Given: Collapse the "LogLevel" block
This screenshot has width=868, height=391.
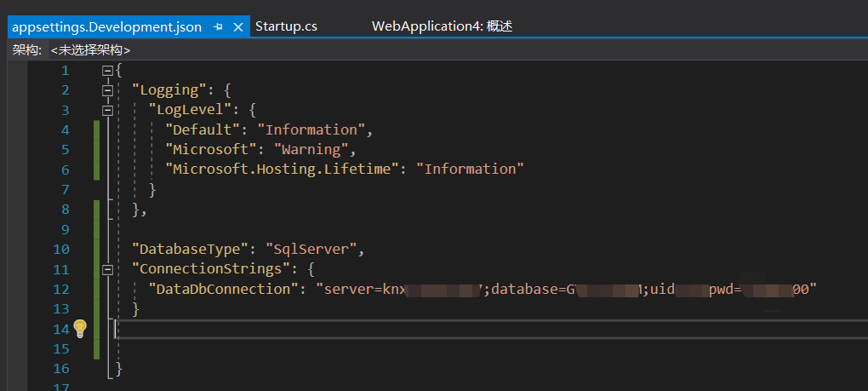Looking at the screenshot, I should pos(108,110).
